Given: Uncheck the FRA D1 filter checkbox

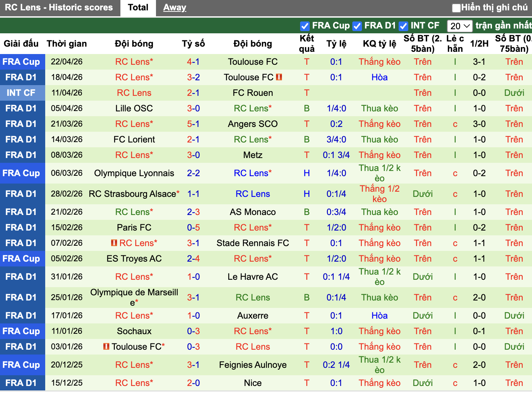Looking at the screenshot, I should pos(357,26).
